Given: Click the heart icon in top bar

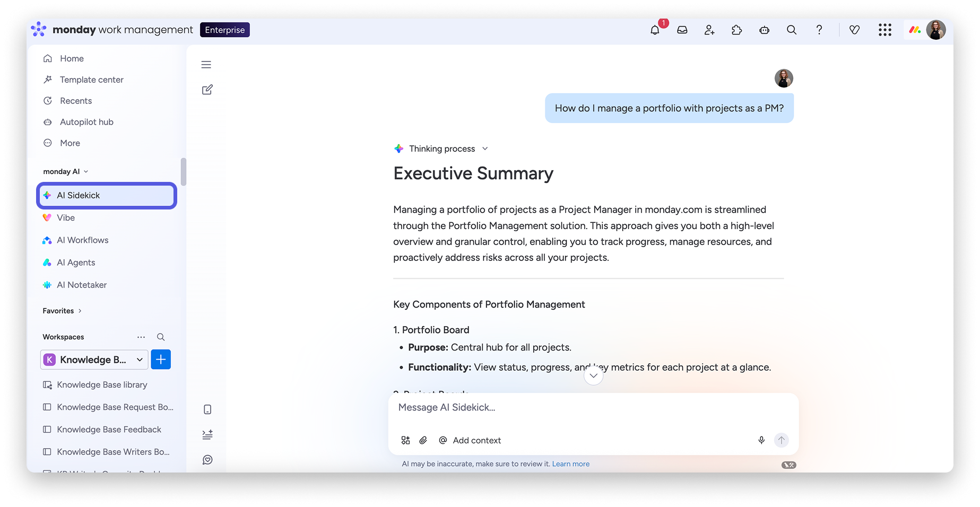Looking at the screenshot, I should click(854, 30).
